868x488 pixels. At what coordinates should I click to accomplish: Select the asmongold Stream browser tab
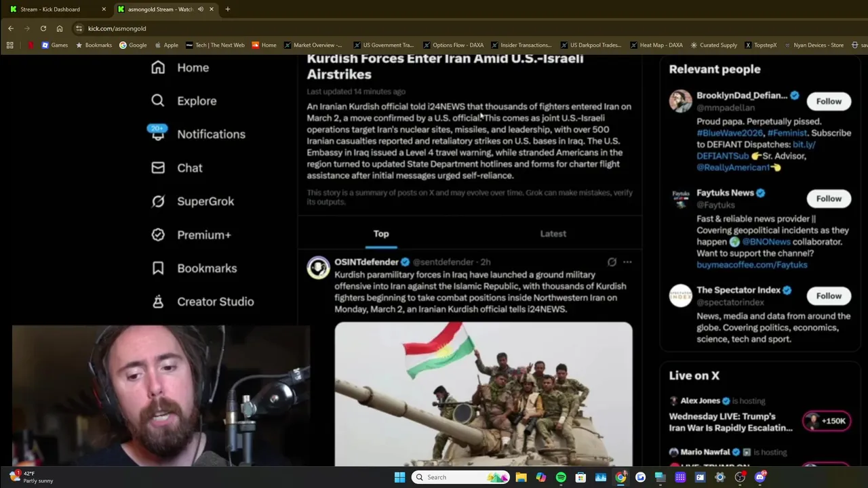click(x=160, y=9)
